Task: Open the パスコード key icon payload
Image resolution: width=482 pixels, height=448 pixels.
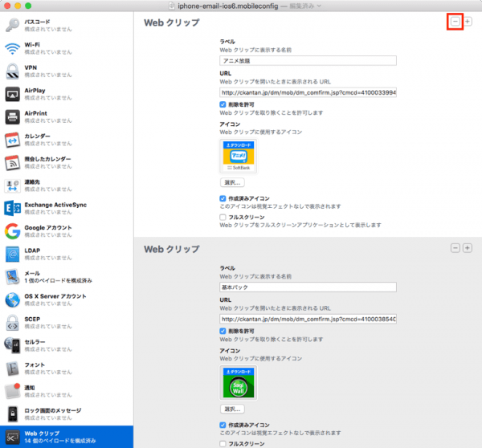Action: (12, 25)
